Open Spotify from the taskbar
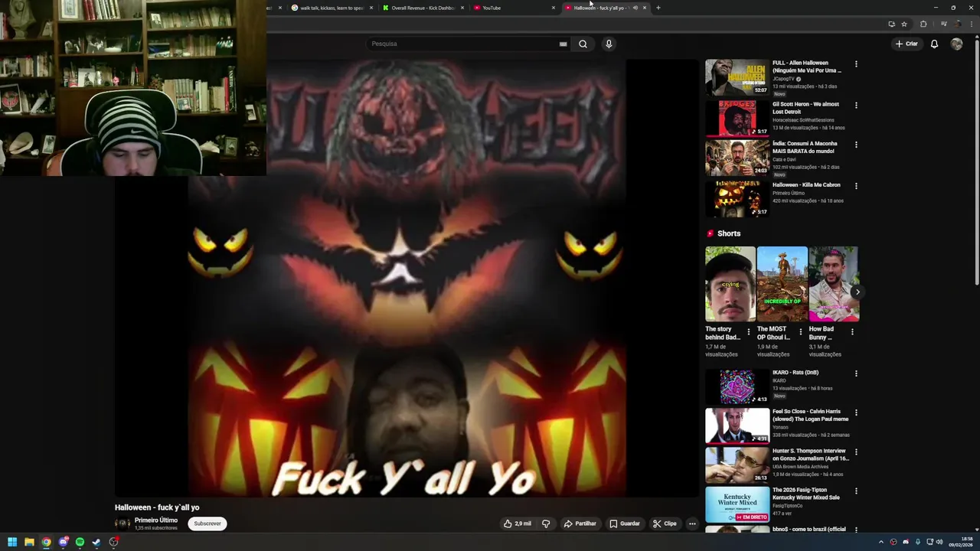The height and width of the screenshot is (551, 980). [x=80, y=542]
